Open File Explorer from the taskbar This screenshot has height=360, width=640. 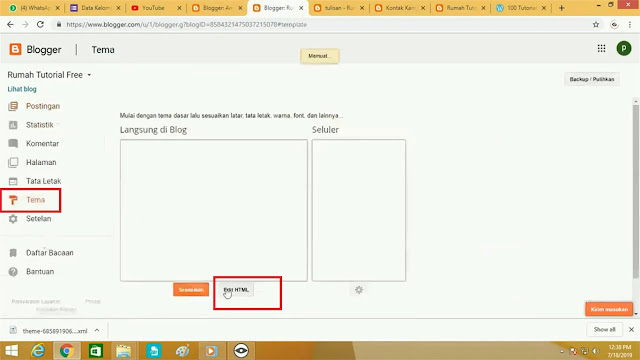[x=124, y=351]
